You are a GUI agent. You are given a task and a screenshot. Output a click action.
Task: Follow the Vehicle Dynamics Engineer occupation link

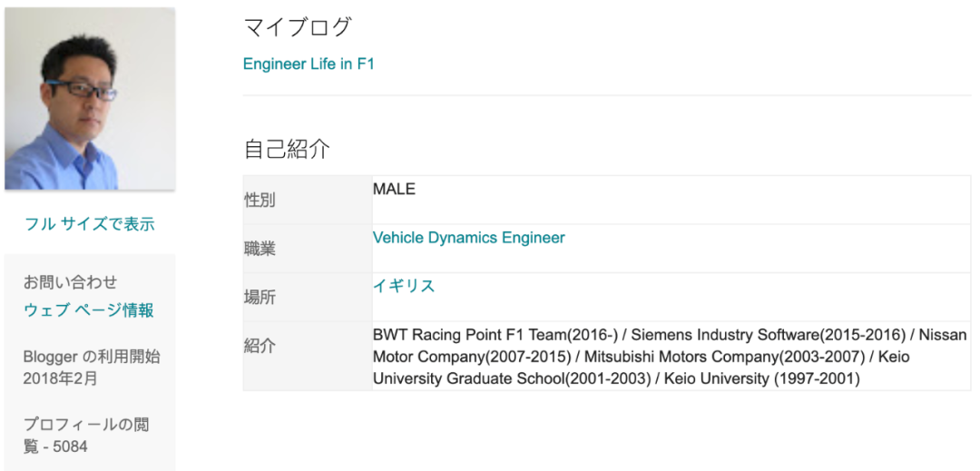[468, 238]
